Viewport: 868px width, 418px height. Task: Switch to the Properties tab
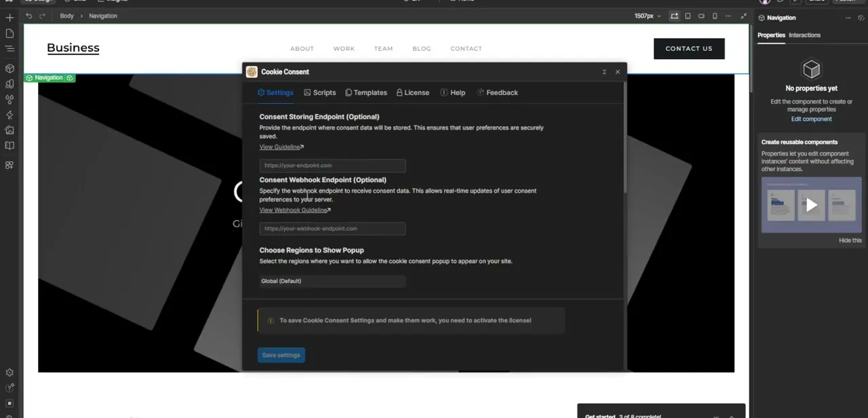tap(771, 35)
